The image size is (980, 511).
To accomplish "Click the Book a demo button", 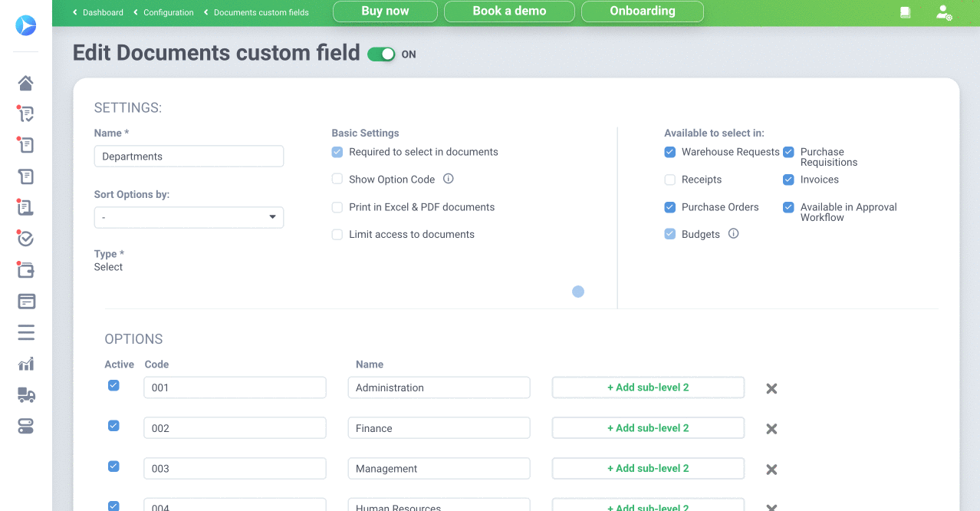I will point(509,12).
